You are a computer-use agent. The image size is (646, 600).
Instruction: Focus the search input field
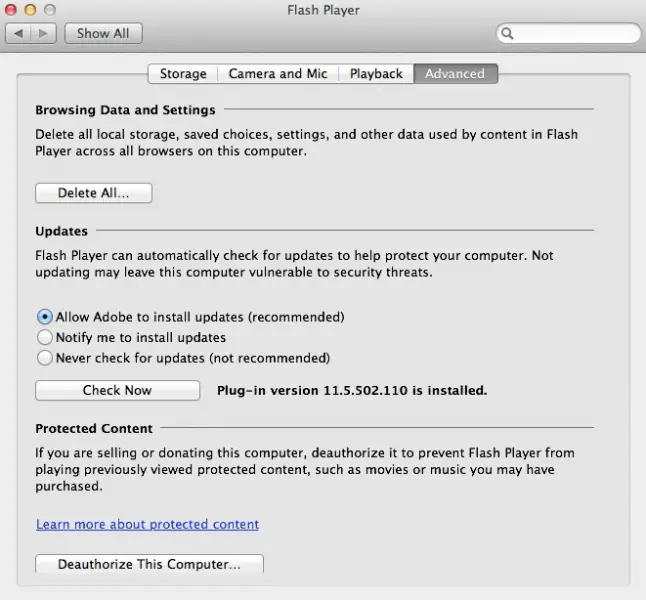click(569, 33)
